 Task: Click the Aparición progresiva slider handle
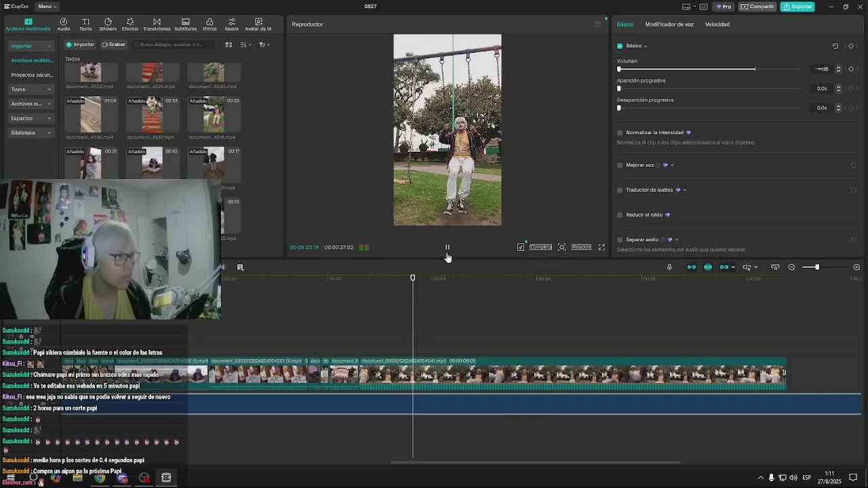click(x=619, y=89)
